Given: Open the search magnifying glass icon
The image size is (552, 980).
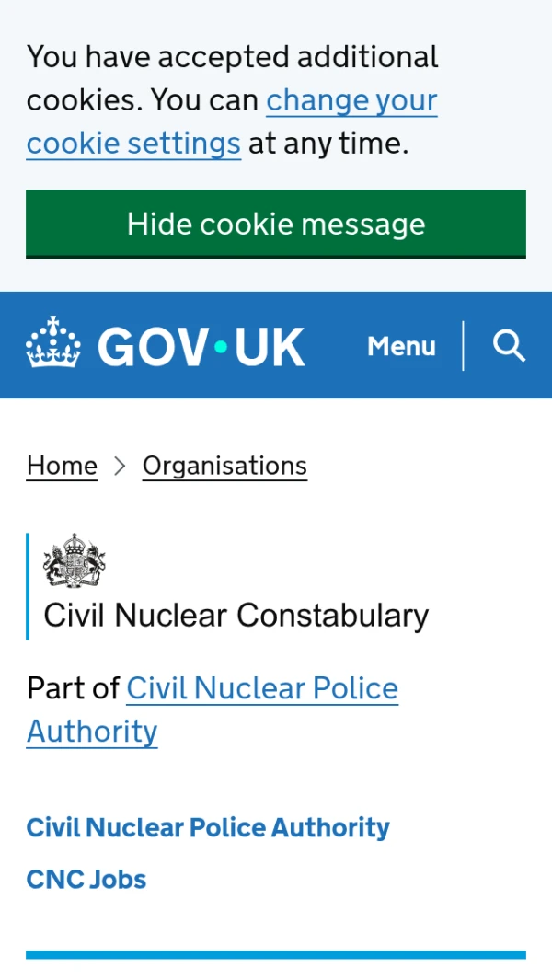Looking at the screenshot, I should pyautogui.click(x=509, y=346).
